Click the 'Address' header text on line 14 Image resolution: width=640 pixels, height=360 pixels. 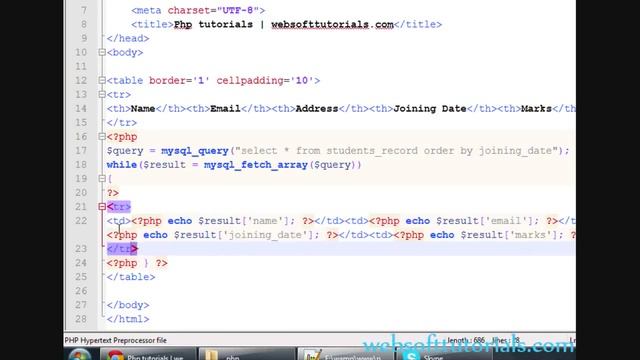(x=317, y=109)
